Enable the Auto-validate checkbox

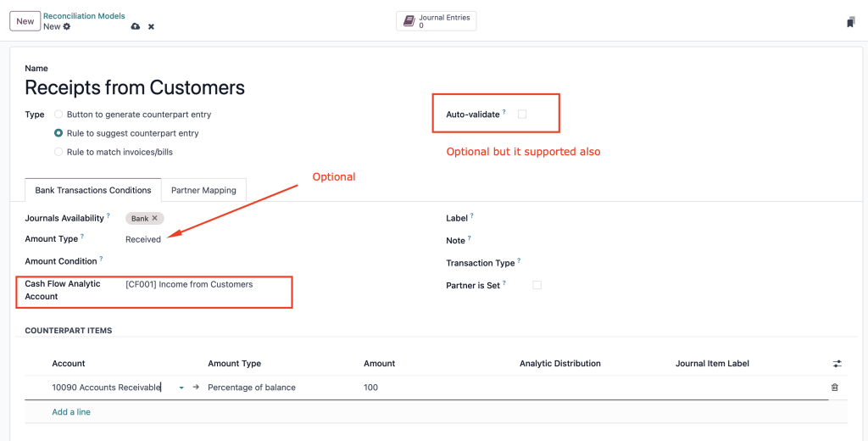(522, 114)
